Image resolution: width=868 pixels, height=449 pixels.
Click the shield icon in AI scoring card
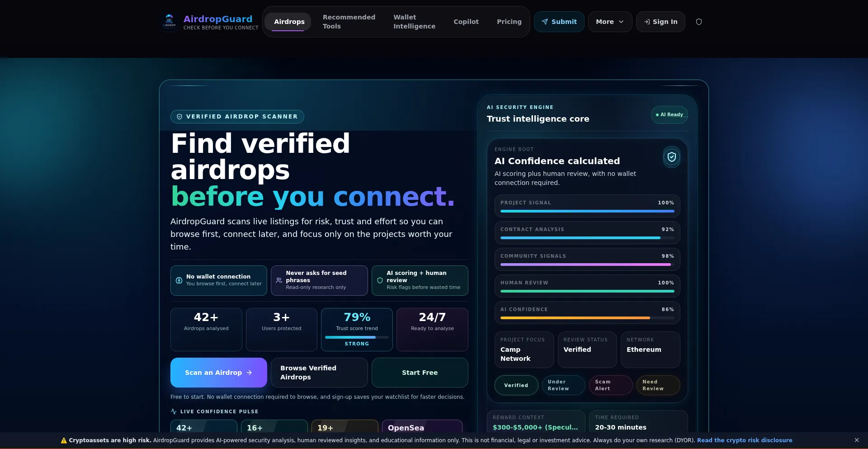(380, 280)
